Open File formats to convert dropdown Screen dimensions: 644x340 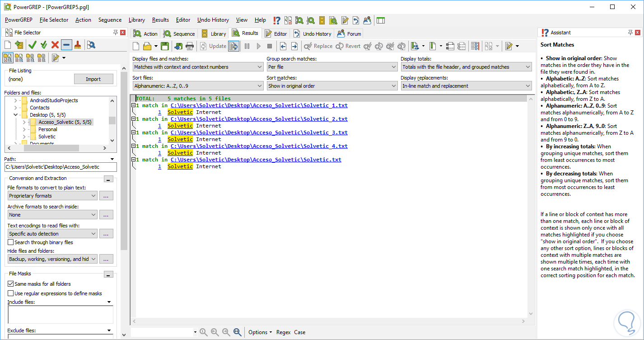53,196
